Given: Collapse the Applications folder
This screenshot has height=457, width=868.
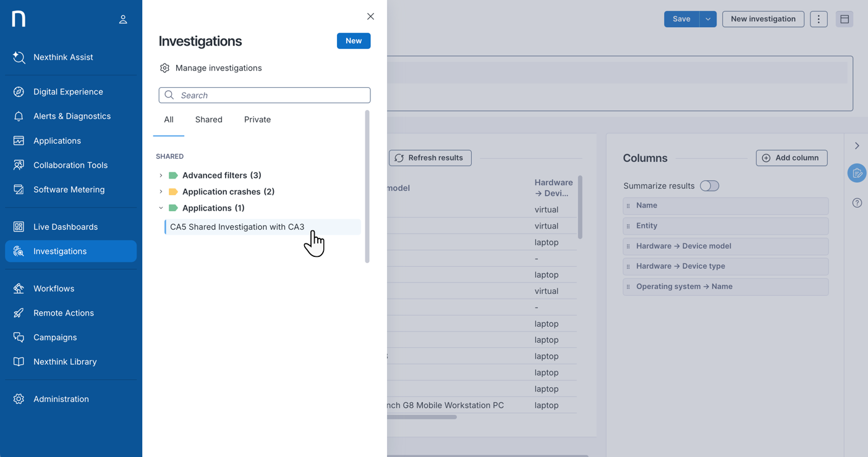Looking at the screenshot, I should [x=161, y=208].
